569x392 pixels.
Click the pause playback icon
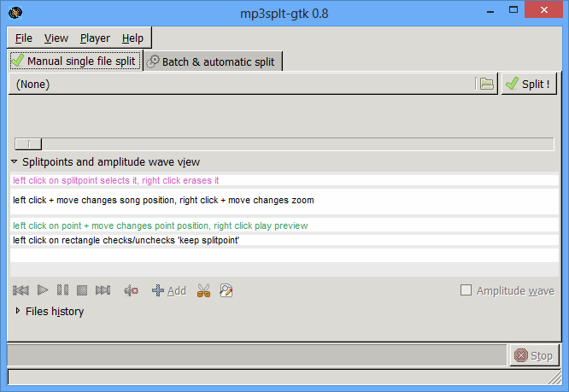[62, 290]
